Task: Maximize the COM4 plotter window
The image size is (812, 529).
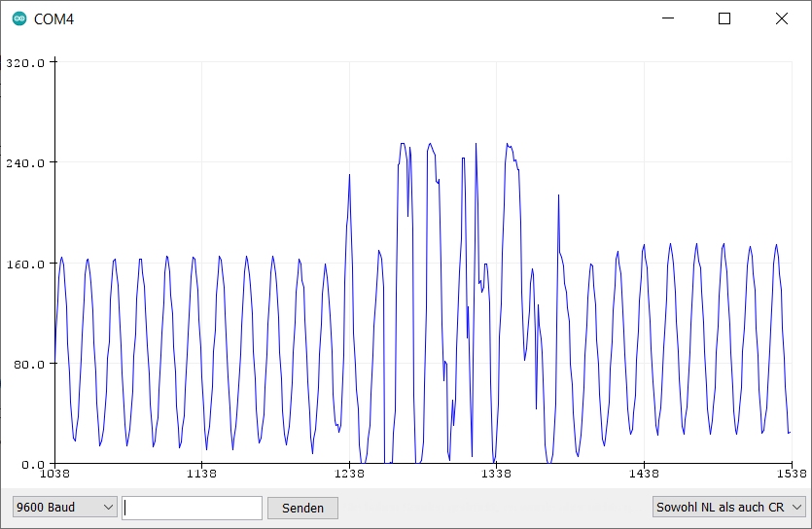Action: pos(724,18)
